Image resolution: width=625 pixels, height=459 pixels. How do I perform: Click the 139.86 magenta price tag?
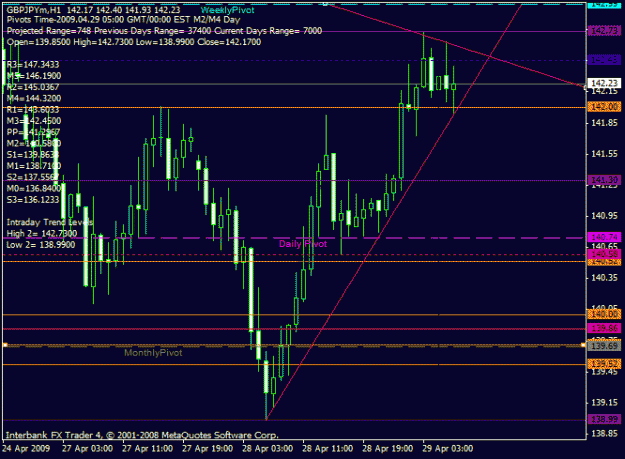[x=605, y=328]
